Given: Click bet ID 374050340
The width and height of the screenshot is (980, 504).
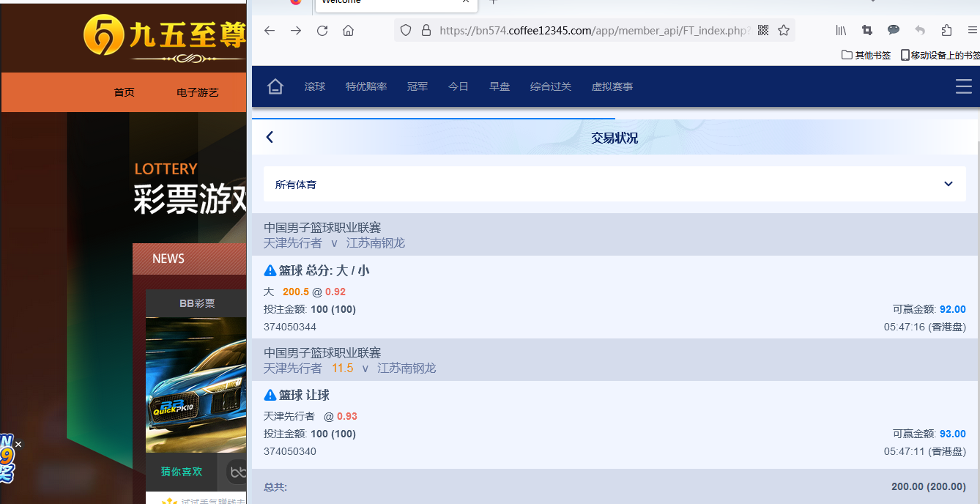Looking at the screenshot, I should [x=290, y=451].
